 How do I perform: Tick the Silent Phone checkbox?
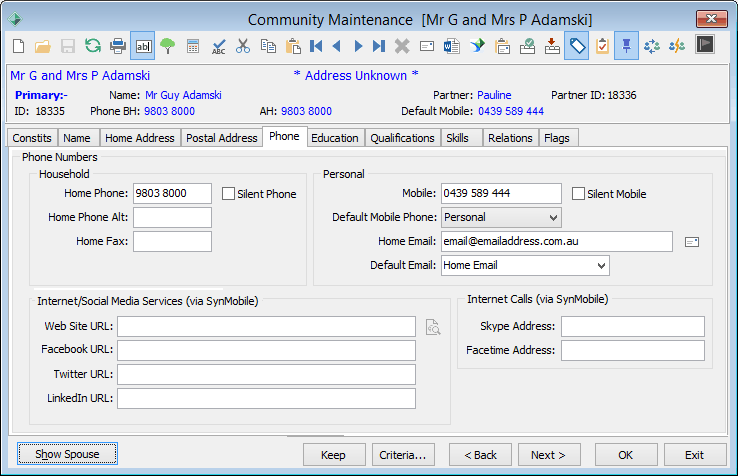pos(228,194)
